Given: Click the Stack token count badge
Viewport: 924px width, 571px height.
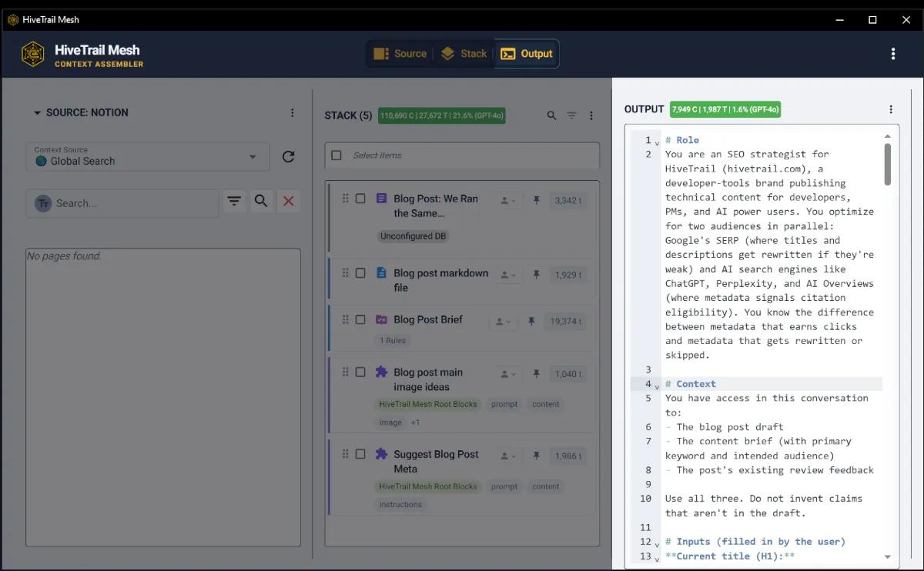Looking at the screenshot, I should click(442, 115).
